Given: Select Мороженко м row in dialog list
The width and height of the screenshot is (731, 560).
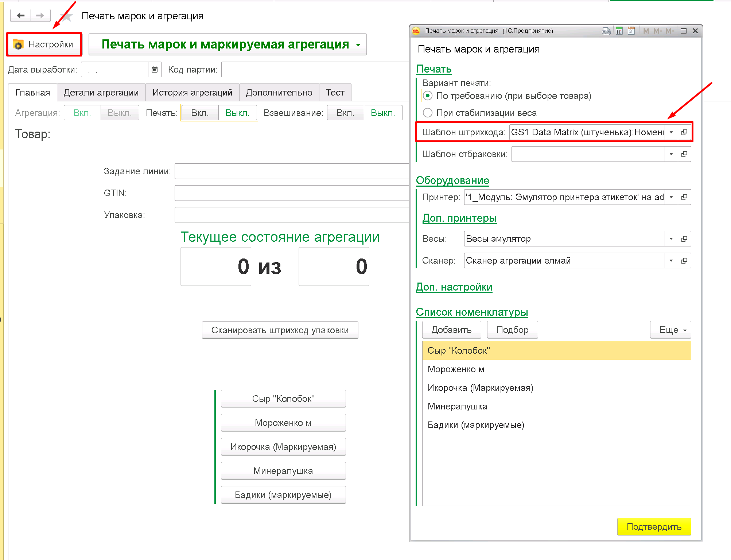Looking at the screenshot, I should pyautogui.click(x=556, y=369).
